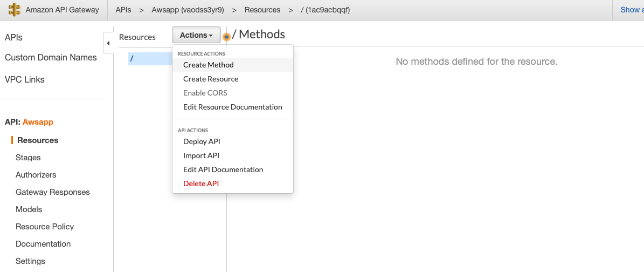Open Documentation in the API navigation
644x272 pixels.
tap(43, 244)
